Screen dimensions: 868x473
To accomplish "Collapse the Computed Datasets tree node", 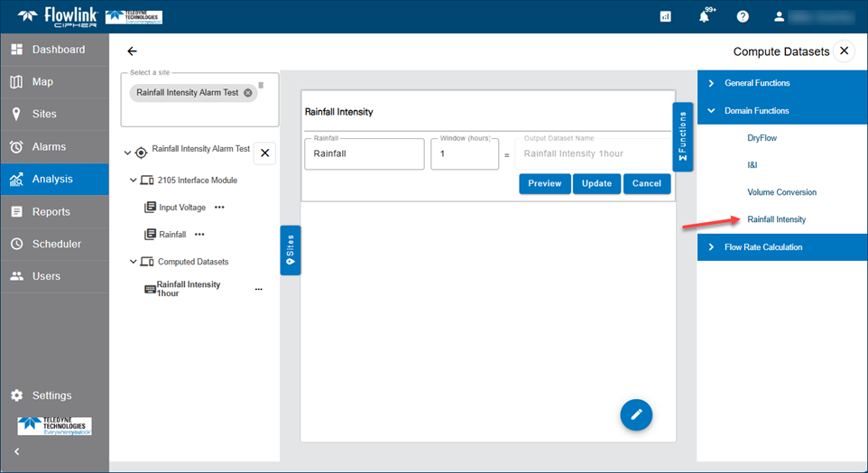I will (134, 262).
